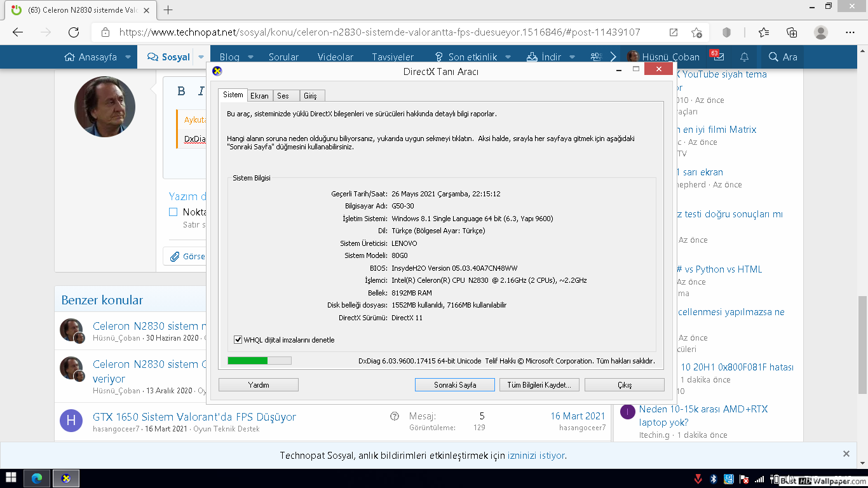Open the Videolar menu item
This screenshot has height=488, width=868.
tap(336, 57)
